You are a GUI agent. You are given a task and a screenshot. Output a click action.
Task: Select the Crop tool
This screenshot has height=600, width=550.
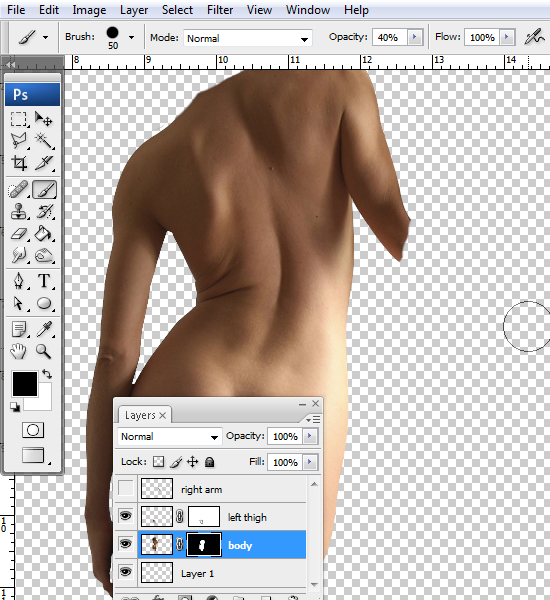19,163
